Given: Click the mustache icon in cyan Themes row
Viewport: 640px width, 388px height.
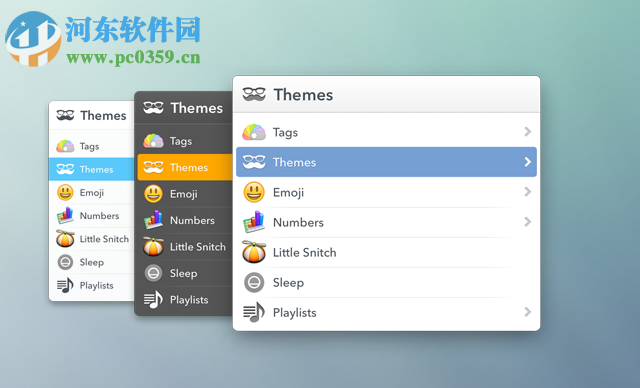Looking at the screenshot, I should click(65, 169).
